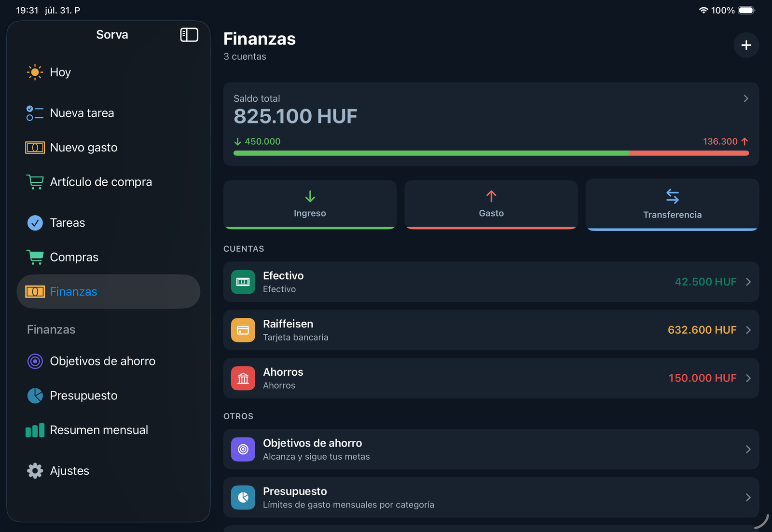772x532 pixels.
Task: Click the bar chart icon for Resumen mensual
Action: [x=35, y=430]
